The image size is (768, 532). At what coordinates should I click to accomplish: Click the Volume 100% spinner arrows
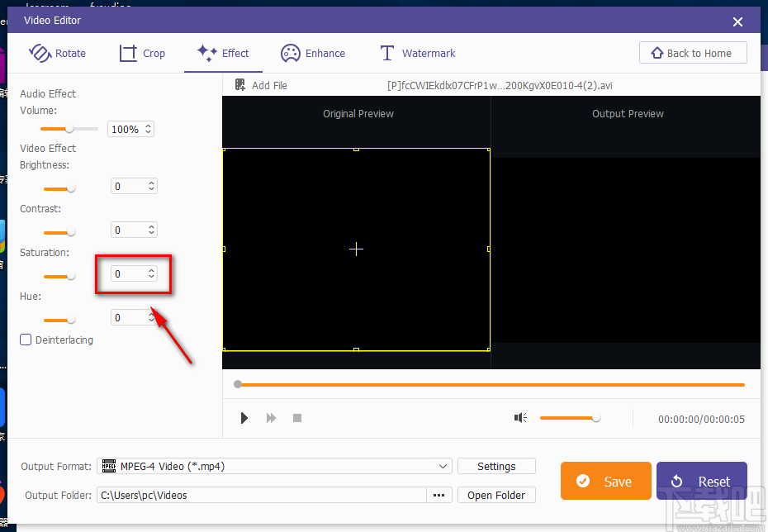tap(149, 129)
